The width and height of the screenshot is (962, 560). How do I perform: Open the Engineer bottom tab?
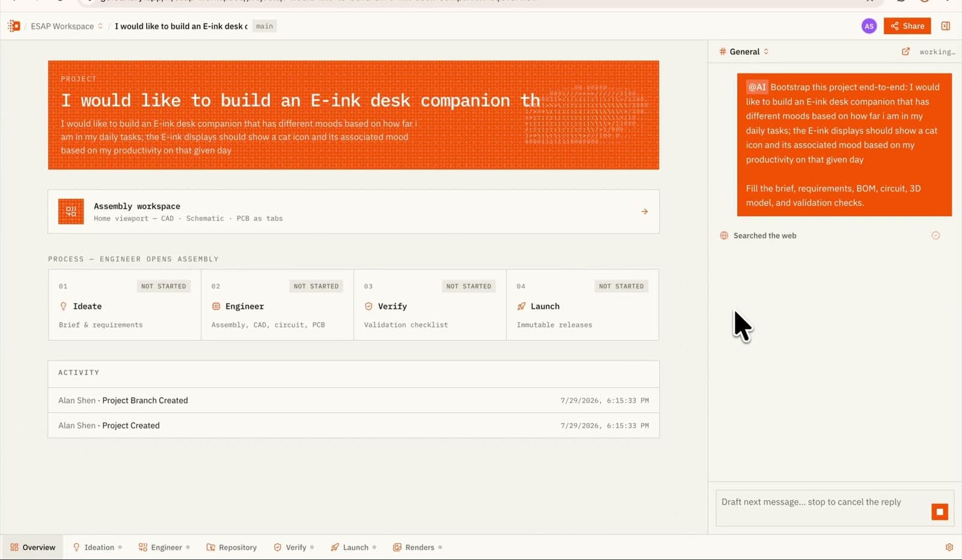coord(164,547)
